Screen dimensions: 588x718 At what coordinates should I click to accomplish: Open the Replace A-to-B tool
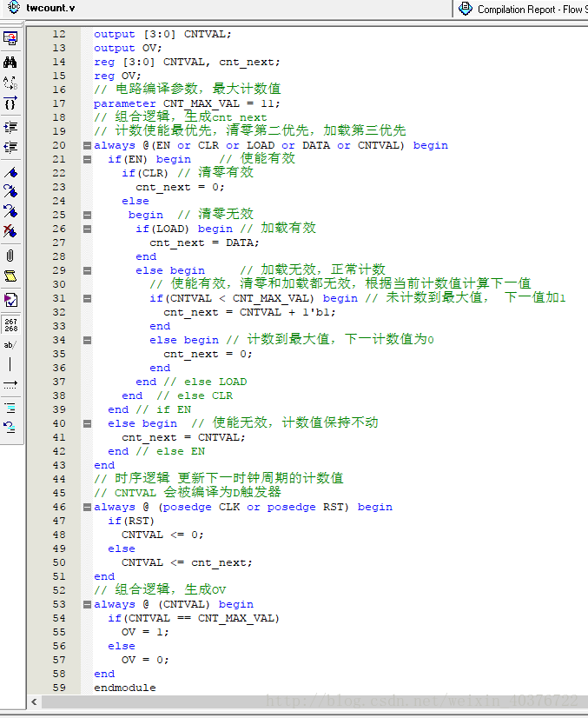click(x=10, y=83)
